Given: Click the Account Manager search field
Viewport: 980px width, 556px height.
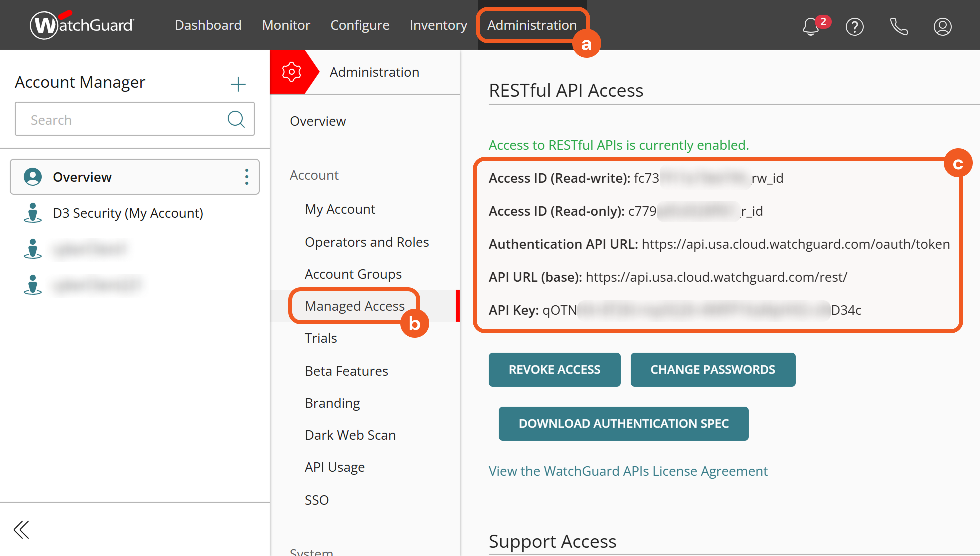Looking at the screenshot, I should pos(120,120).
